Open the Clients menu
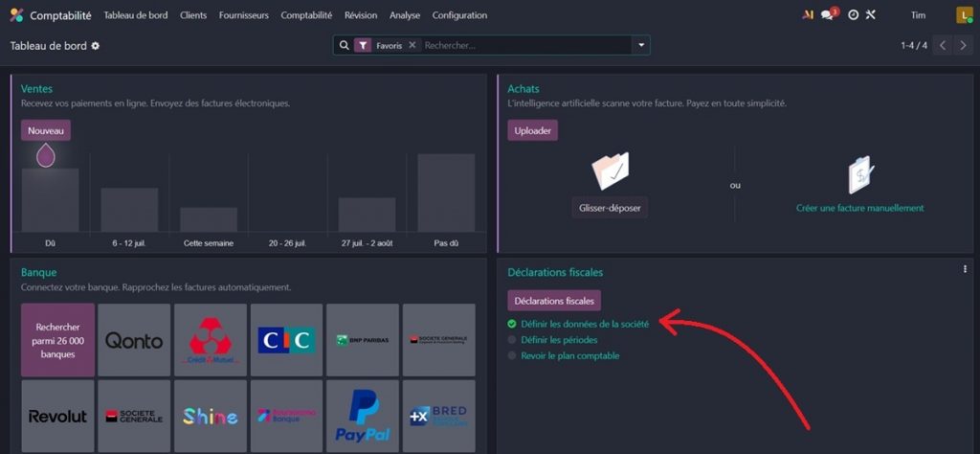Image resolution: width=980 pixels, height=454 pixels. click(193, 15)
